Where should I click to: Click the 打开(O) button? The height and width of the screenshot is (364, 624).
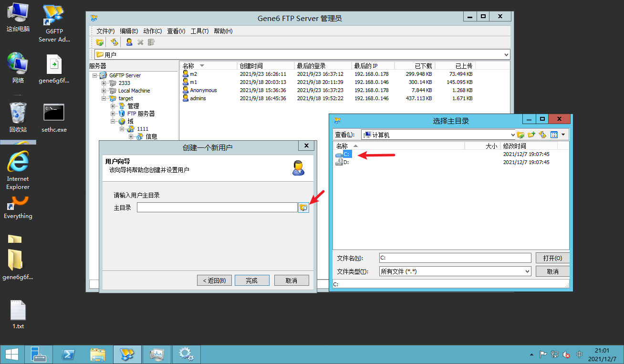[552, 258]
